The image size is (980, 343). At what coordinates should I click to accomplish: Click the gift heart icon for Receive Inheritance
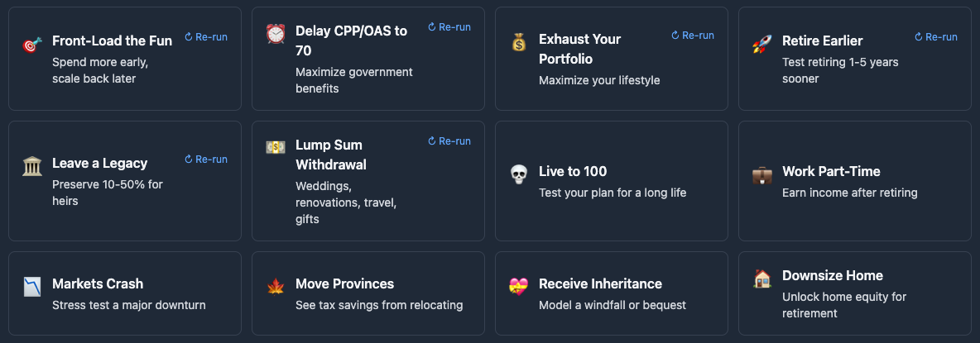[518, 287]
